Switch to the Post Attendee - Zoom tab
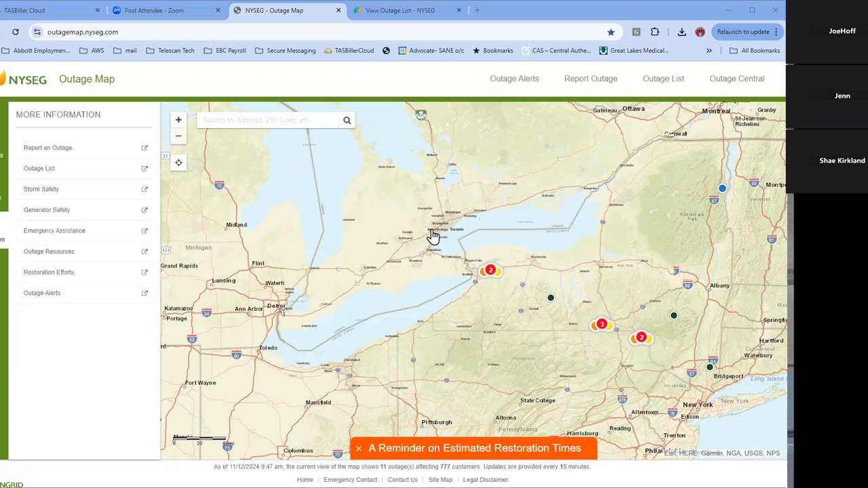The width and height of the screenshot is (868, 488). (166, 10)
